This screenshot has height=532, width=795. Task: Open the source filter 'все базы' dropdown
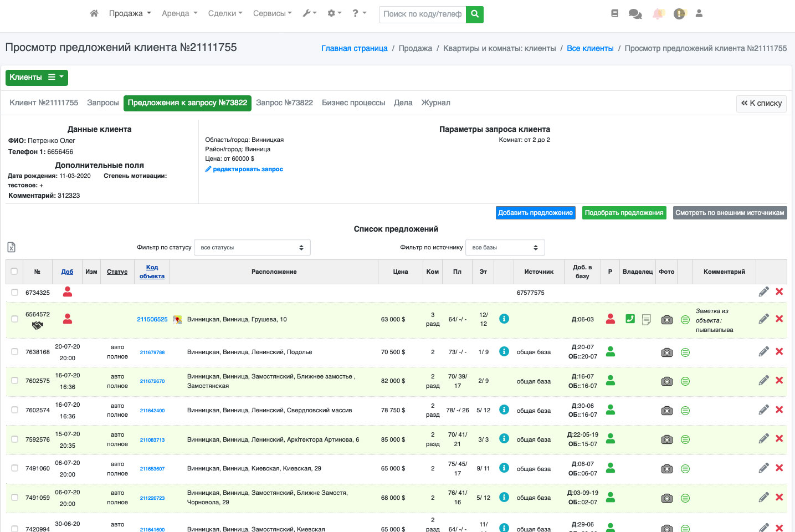pos(505,248)
